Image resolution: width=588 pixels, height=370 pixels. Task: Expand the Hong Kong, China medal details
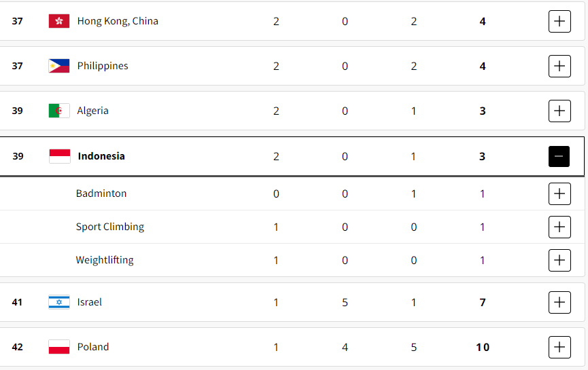(x=559, y=21)
